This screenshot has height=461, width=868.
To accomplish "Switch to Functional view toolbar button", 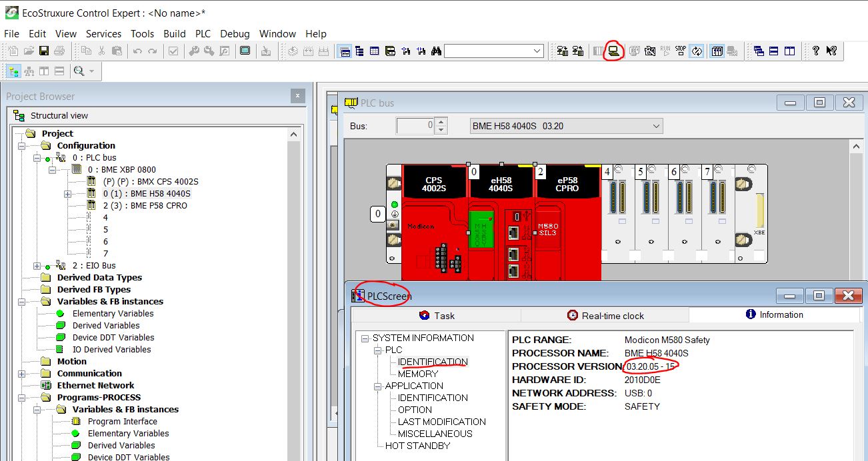I will pyautogui.click(x=29, y=71).
